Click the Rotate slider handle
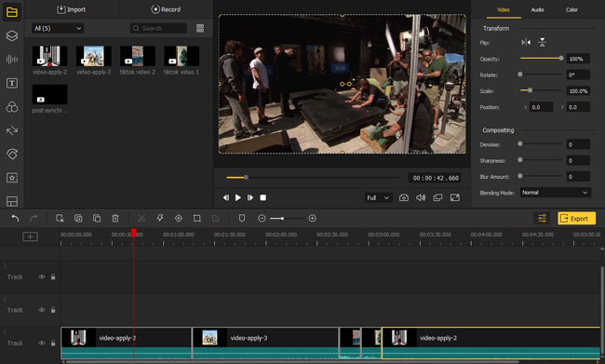Screen dimensions: 605x364 (x=520, y=74)
